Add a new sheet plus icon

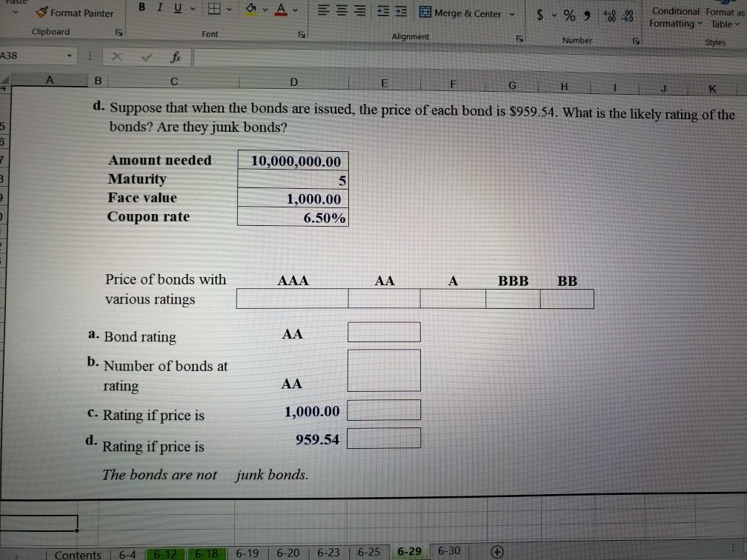497,552
